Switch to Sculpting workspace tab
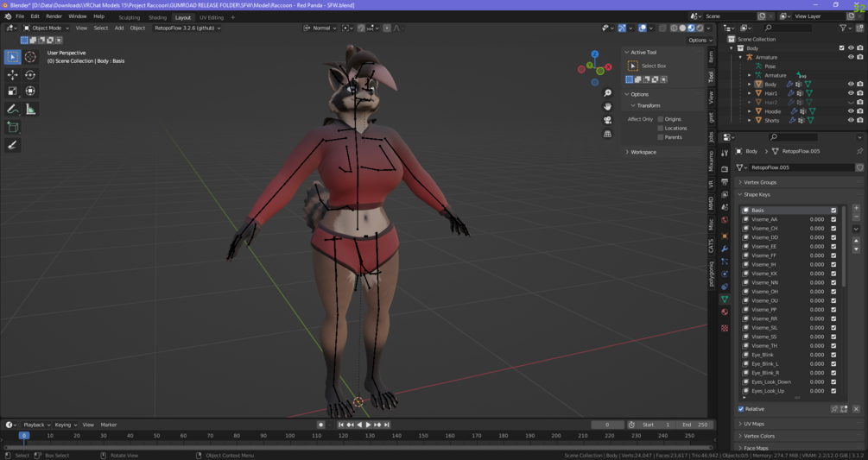 point(129,17)
